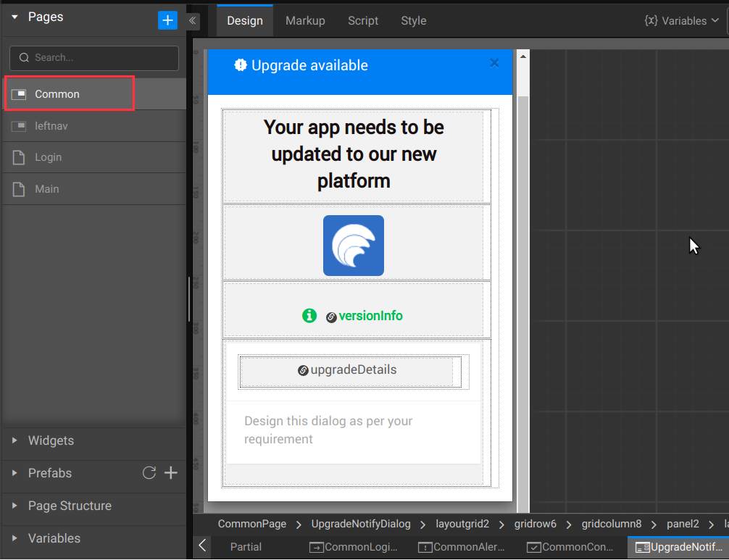The width and height of the screenshot is (729, 560).
Task: Click the upgradeDetails bound button
Action: click(x=351, y=369)
